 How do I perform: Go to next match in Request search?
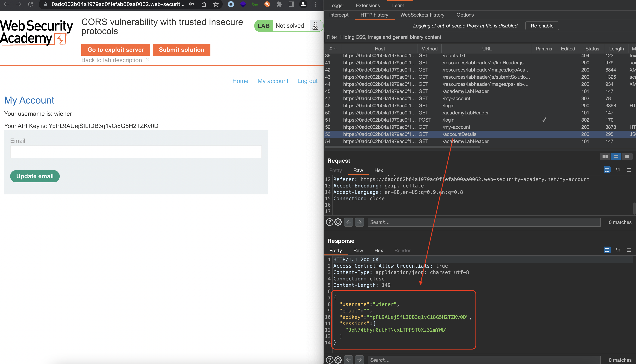click(x=359, y=222)
